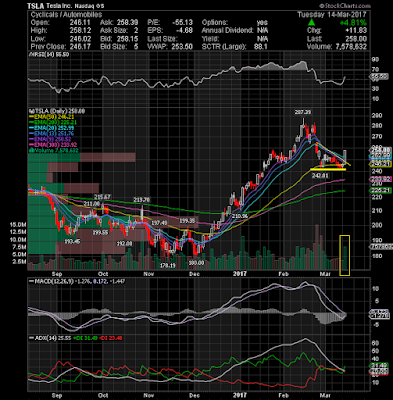Click the pink EMA(300) legend entry
This screenshot has height=400, width=393.
coord(53,145)
